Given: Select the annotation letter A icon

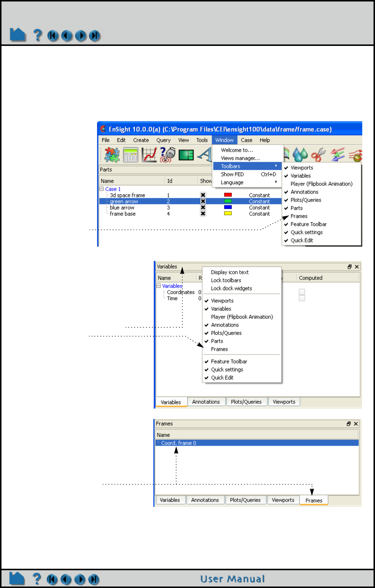Looking at the screenshot, I should click(x=205, y=155).
